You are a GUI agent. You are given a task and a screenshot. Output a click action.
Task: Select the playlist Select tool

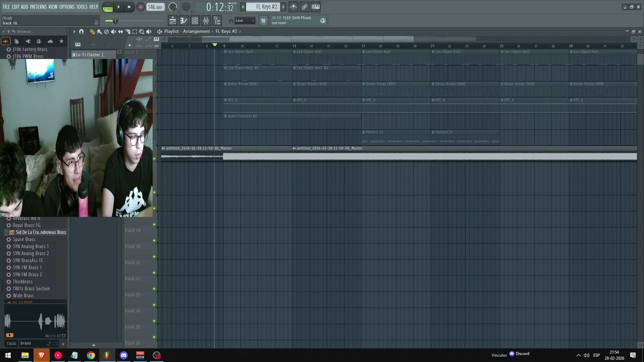134,32
